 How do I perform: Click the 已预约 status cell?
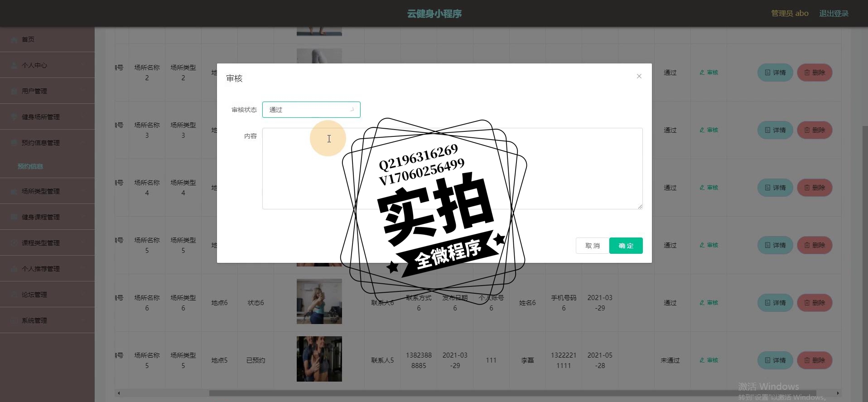click(256, 360)
